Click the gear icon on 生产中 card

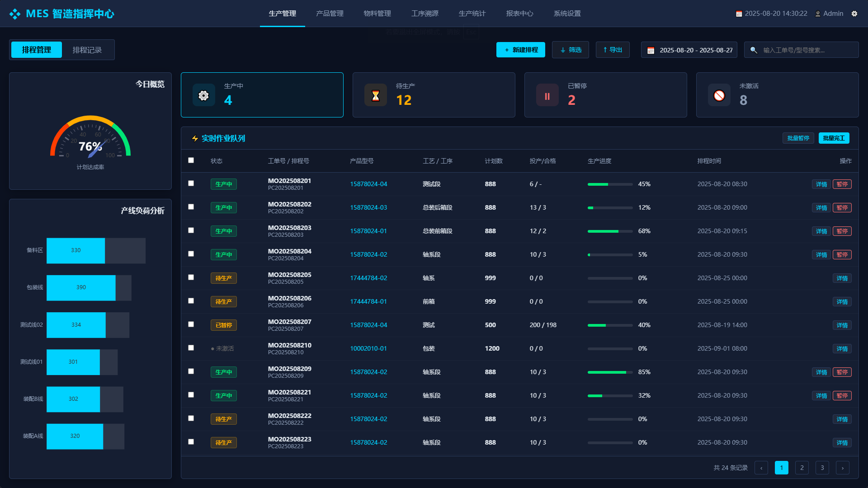203,95
